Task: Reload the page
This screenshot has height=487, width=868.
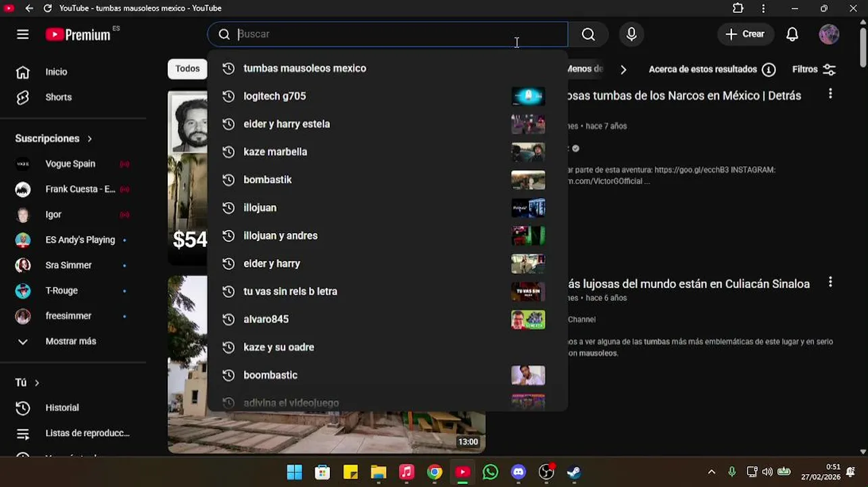Action: (47, 8)
